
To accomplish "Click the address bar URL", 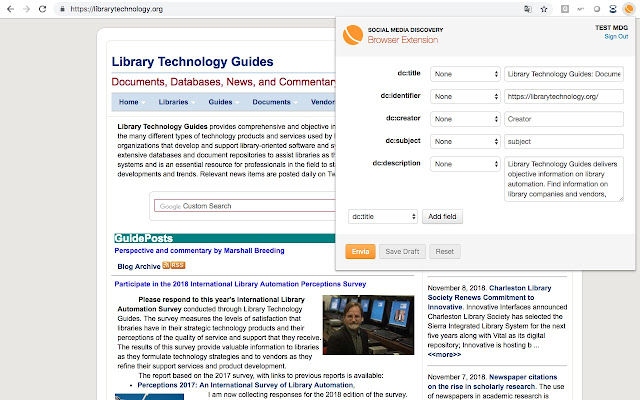I will point(117,9).
